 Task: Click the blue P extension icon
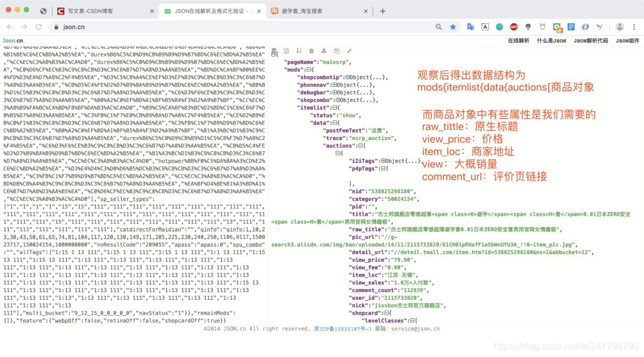571,27
